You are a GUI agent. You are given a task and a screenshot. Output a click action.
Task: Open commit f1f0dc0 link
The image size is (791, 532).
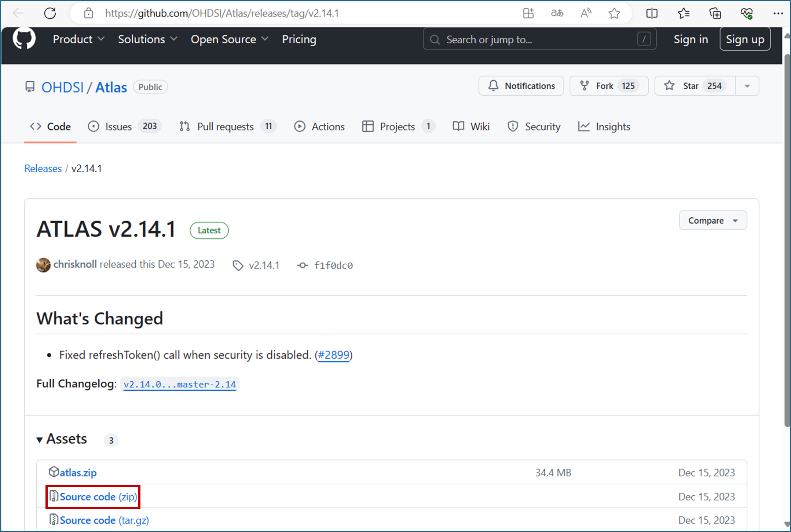[x=333, y=265]
